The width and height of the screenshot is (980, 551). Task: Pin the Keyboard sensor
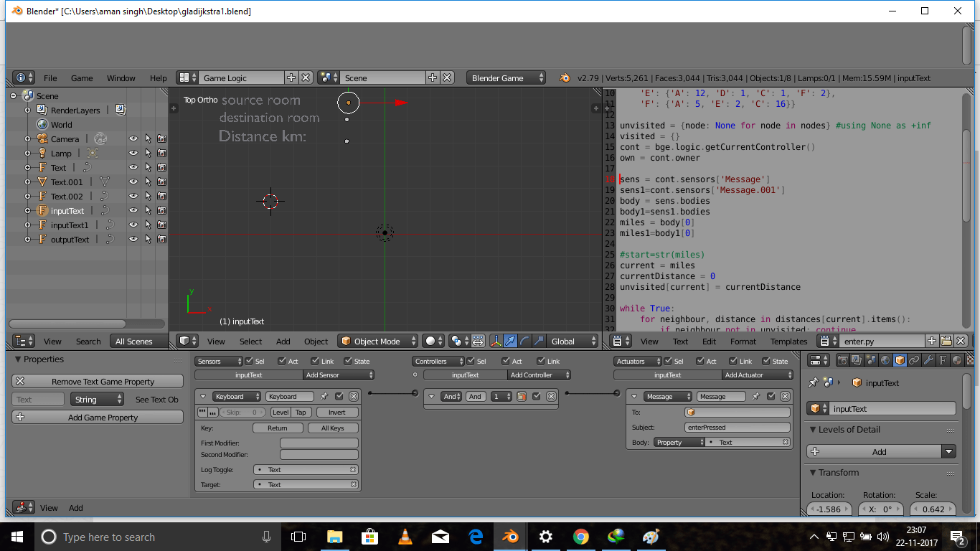[324, 397]
